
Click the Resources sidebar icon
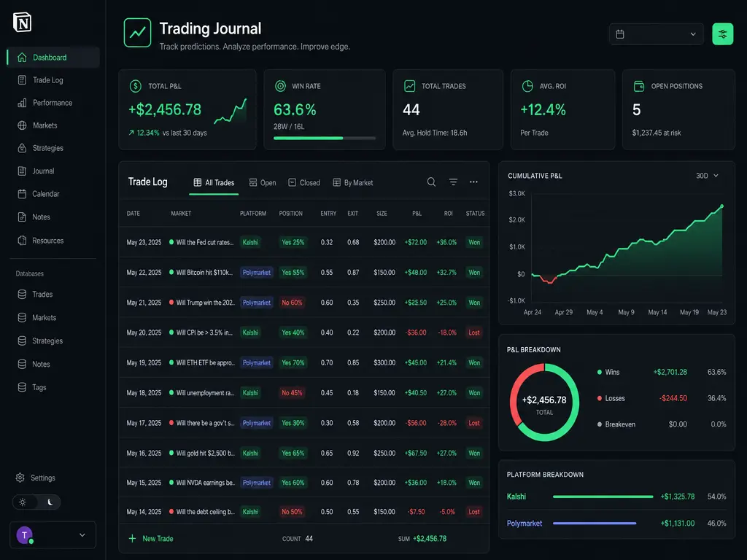22,241
